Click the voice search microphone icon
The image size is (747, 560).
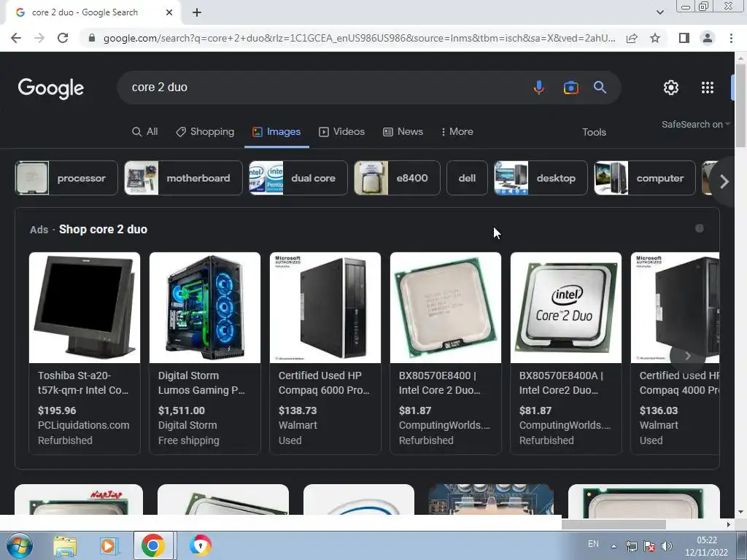(539, 87)
